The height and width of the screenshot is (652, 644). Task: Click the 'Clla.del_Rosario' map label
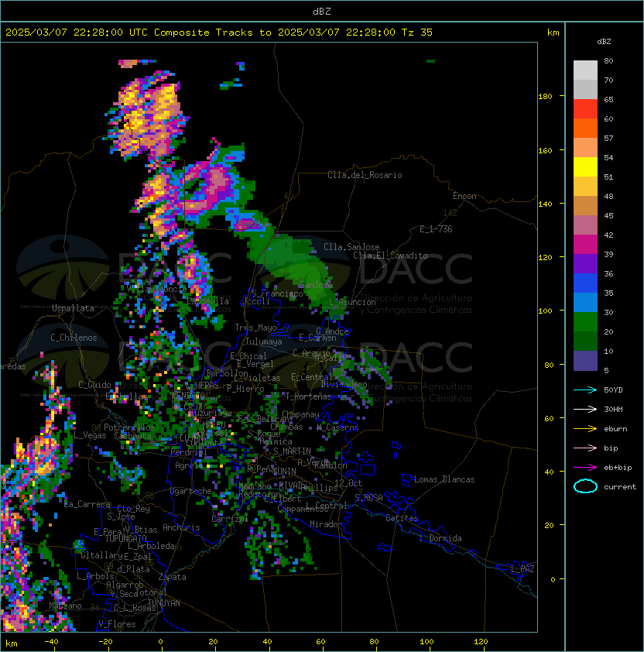365,175
